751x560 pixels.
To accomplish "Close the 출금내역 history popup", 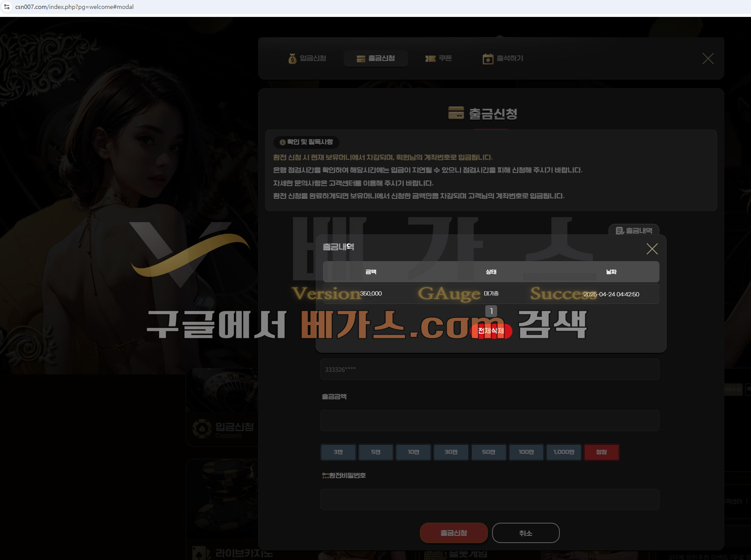I will pos(652,249).
